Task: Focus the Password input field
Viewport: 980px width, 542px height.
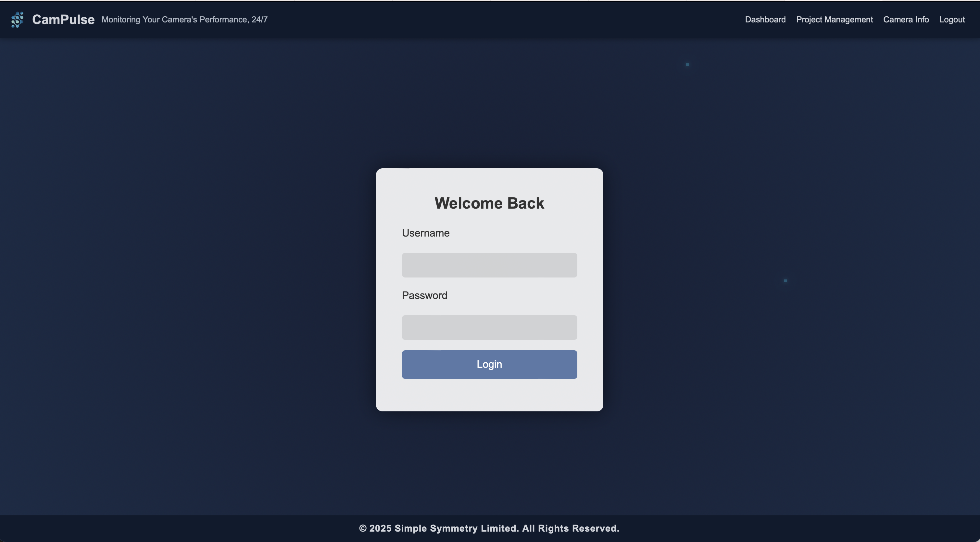Action: (489, 327)
